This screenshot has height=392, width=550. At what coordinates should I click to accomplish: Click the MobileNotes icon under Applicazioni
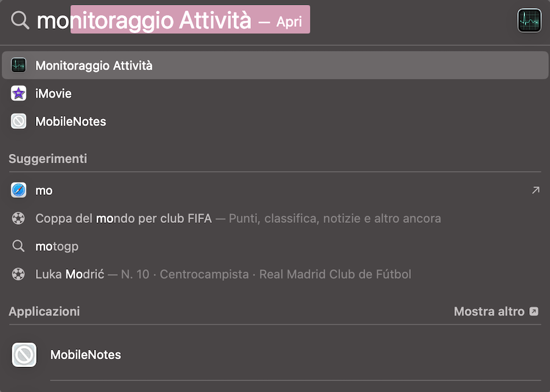point(24,354)
